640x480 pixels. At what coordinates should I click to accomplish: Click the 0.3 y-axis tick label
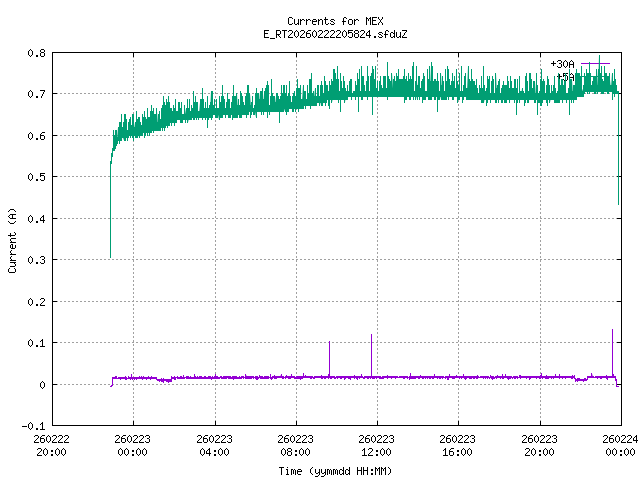[35, 260]
